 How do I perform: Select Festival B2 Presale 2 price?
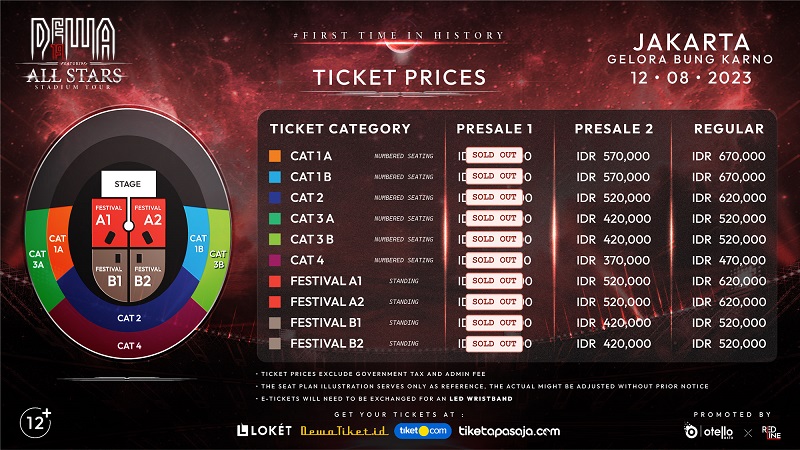pos(613,343)
